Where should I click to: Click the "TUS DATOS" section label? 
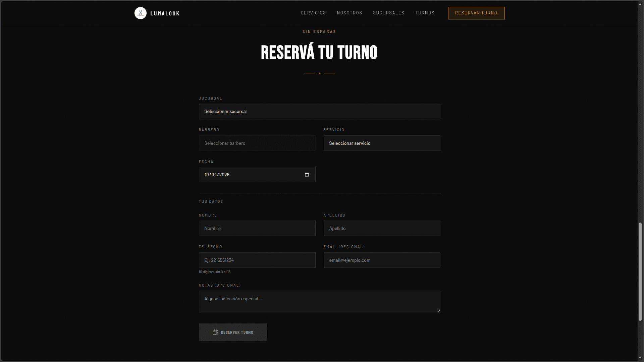[211, 201]
